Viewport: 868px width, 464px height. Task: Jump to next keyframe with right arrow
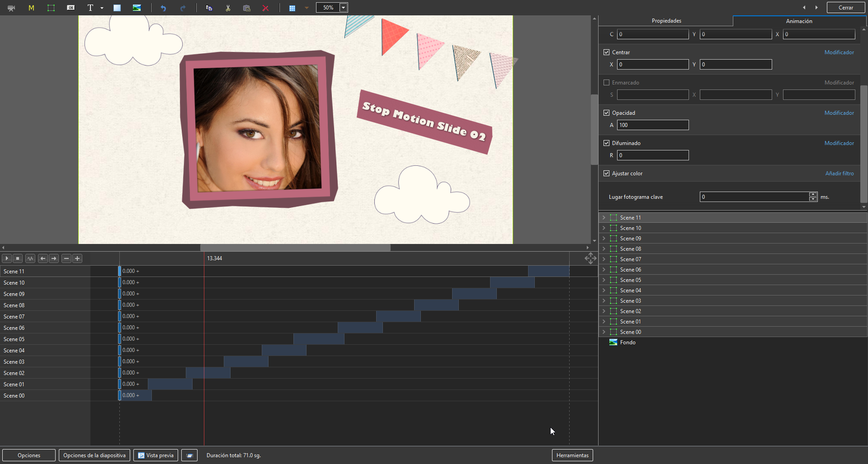point(54,258)
